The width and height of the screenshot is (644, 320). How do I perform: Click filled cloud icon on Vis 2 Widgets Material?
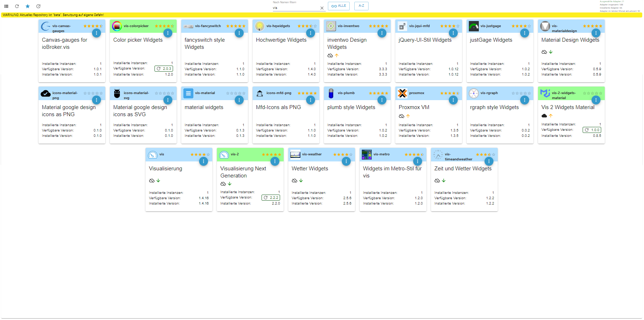pyautogui.click(x=544, y=116)
